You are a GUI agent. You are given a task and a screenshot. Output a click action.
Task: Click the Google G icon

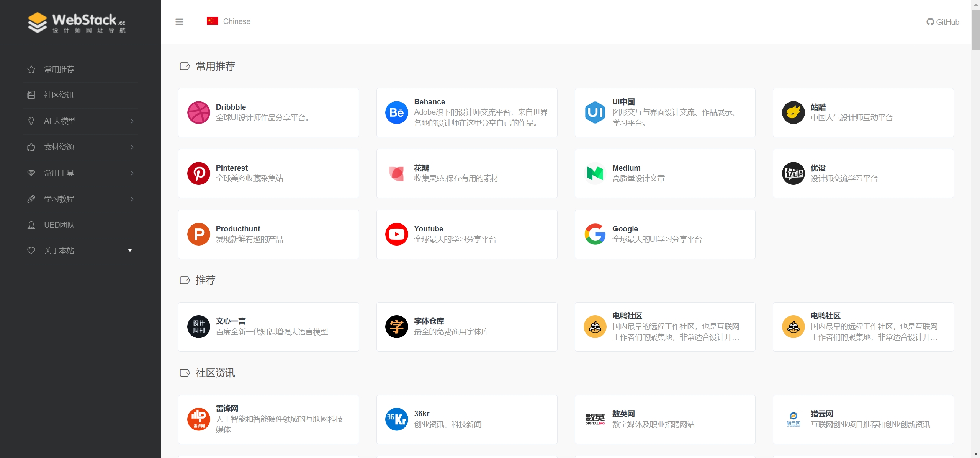coord(595,234)
